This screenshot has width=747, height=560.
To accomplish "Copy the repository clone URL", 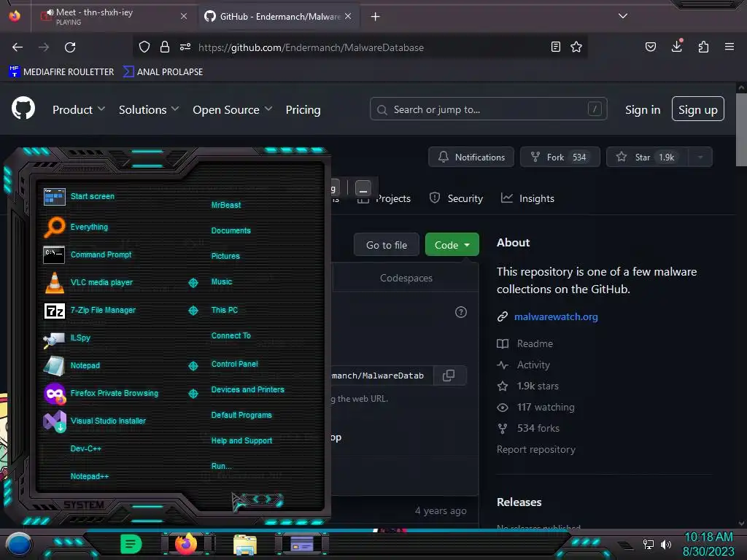I will 449,376.
